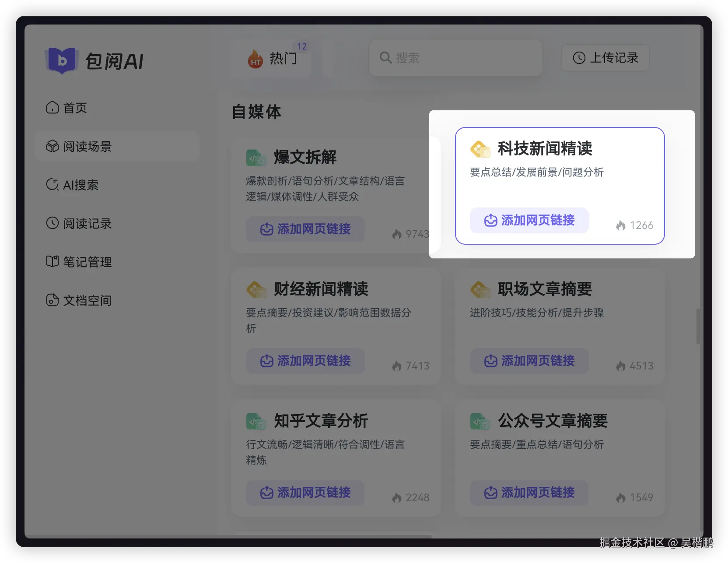Add web link for 知乎文章分析
728x563 pixels.
pos(305,493)
